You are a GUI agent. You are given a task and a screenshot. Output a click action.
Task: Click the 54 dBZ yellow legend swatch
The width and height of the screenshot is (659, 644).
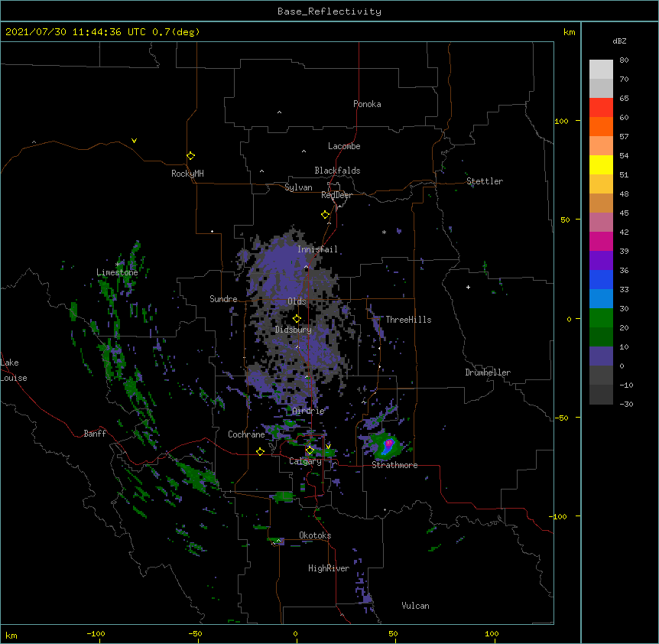601,164
